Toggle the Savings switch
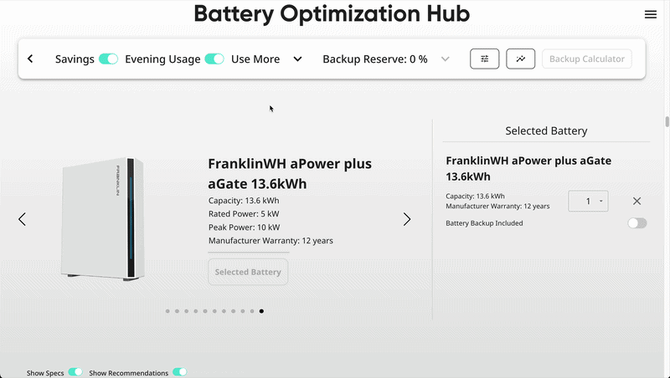The width and height of the screenshot is (670, 378). click(109, 59)
